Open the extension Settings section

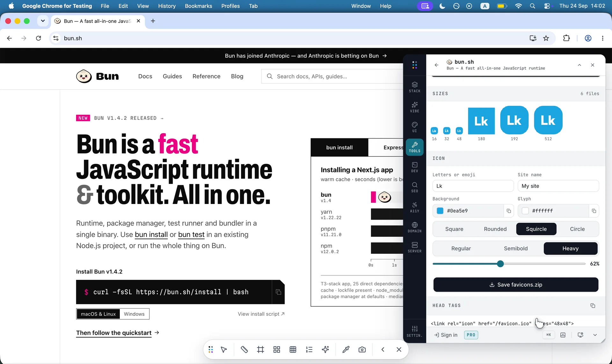pos(414,331)
